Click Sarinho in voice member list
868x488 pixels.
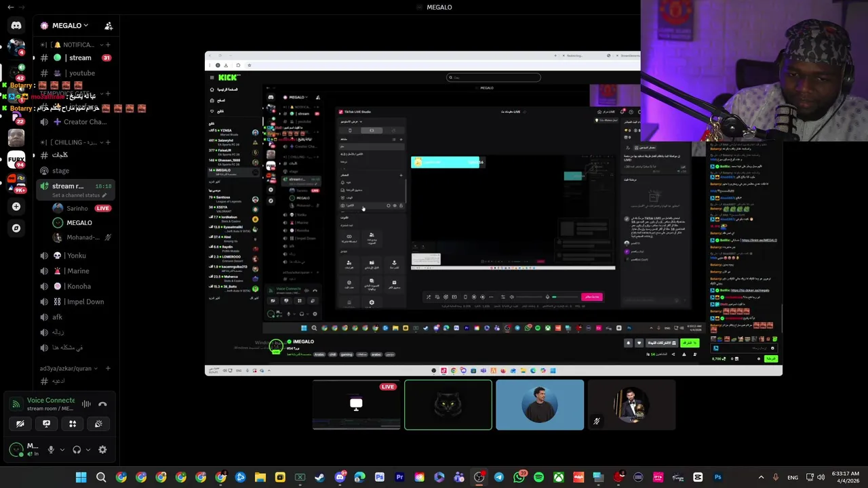[81, 208]
